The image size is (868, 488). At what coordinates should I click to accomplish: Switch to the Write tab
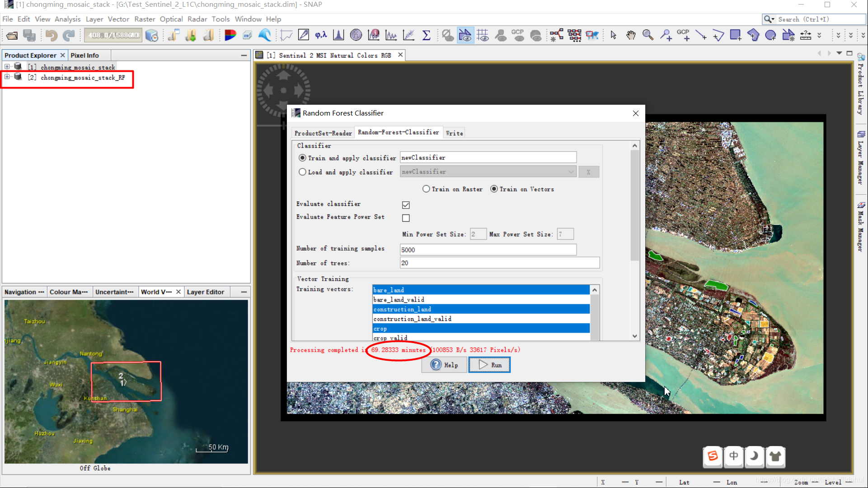455,132
